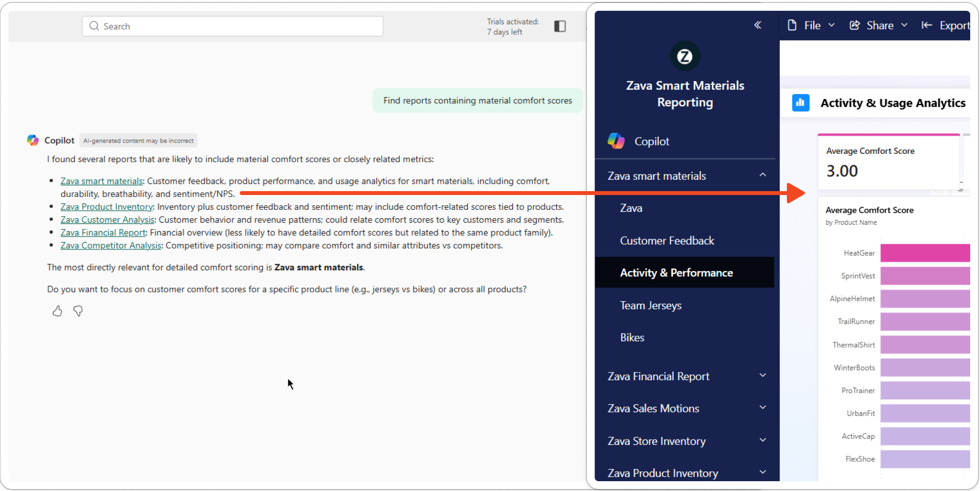Click the 'WinterBoots' axis label
Viewport: 980px width, 491px height.
click(x=854, y=368)
